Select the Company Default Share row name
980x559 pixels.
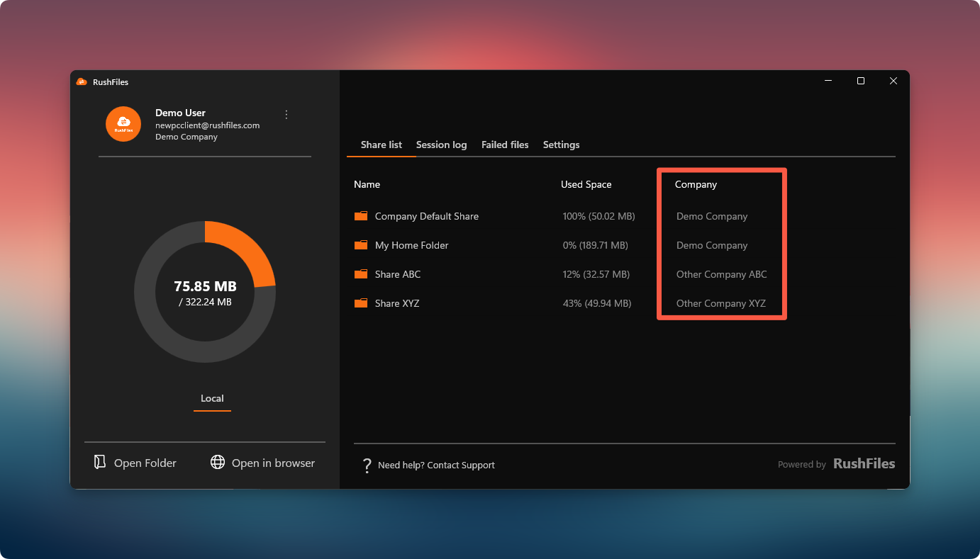[427, 216]
